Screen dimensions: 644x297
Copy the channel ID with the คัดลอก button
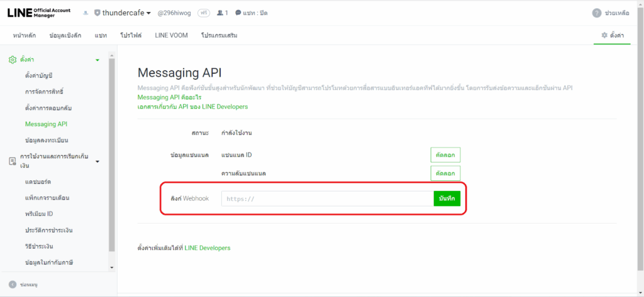445,154
